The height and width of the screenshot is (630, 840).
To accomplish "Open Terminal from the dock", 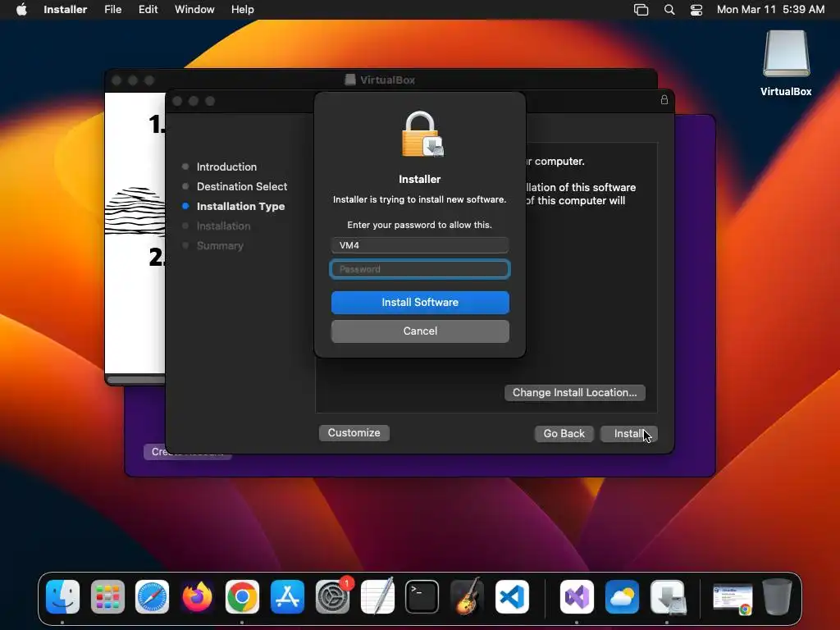I will (x=422, y=597).
